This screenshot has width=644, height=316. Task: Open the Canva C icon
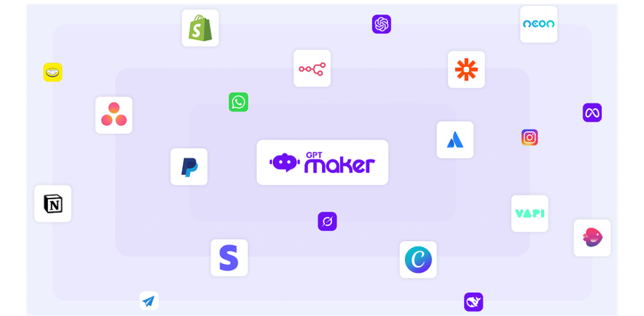pyautogui.click(x=418, y=260)
